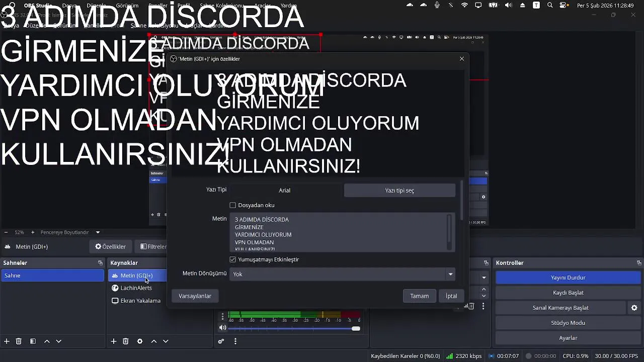Open scene filters icon in Sahneler panel
This screenshot has height=362, width=644.
(x=33, y=341)
